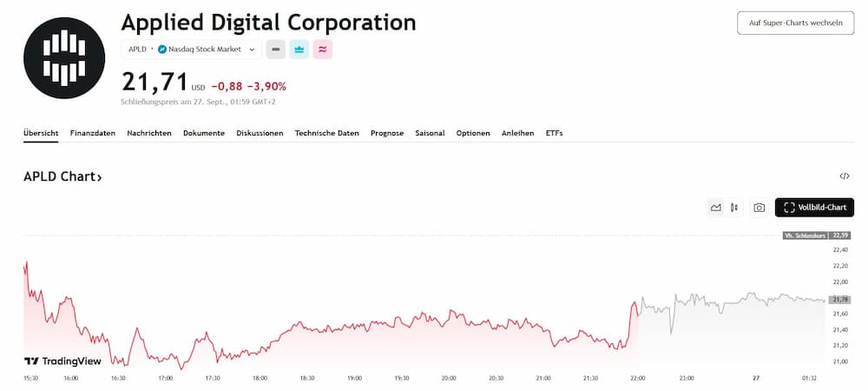The width and height of the screenshot is (868, 391).
Task: Open the ETFs tab
Action: 554,133
